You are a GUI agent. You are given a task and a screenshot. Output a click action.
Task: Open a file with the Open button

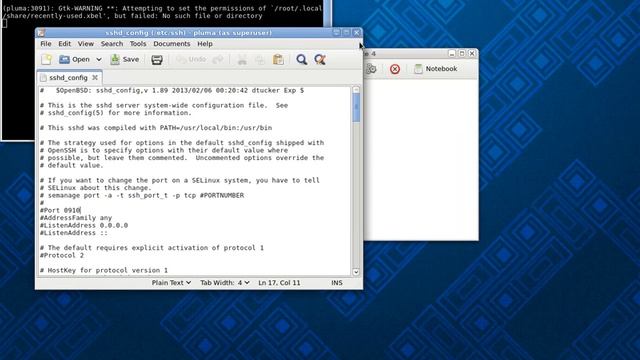click(x=74, y=60)
